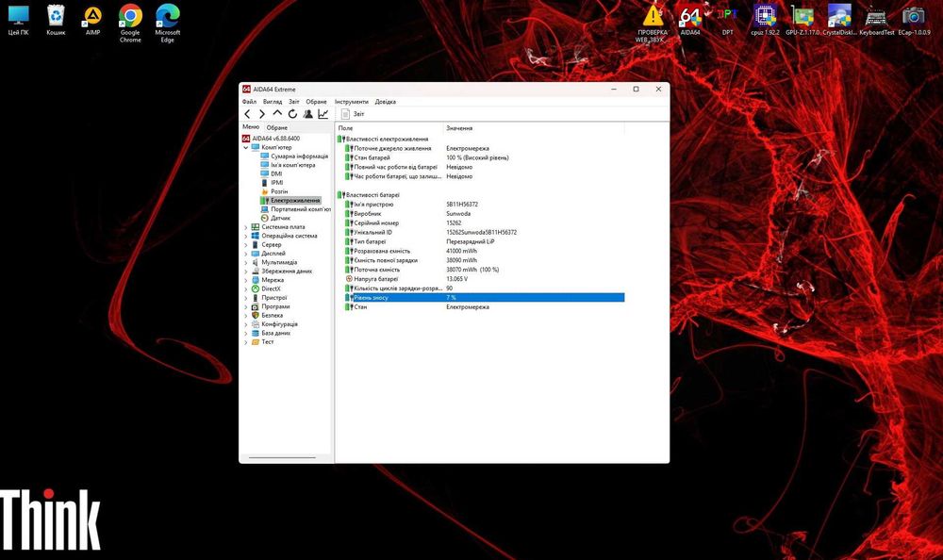Click the Значення column header
The image size is (943, 560).
(534, 128)
